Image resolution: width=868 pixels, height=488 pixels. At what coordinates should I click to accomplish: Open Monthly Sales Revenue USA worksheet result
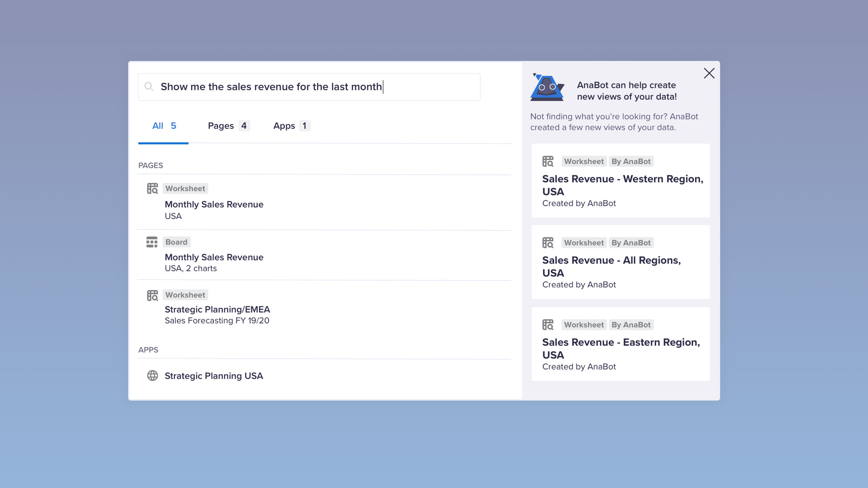click(x=214, y=204)
